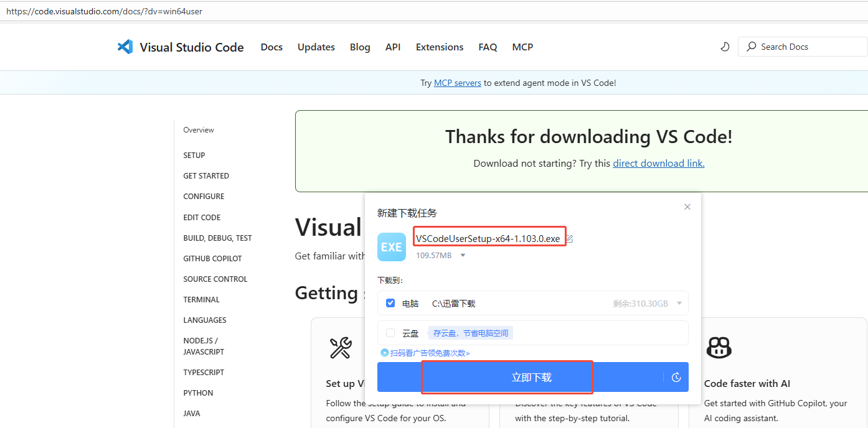Screen dimensions: 868x428
Task: Expand the NODE.JS / JAVASCRIPT sidebar section
Action: tap(204, 346)
